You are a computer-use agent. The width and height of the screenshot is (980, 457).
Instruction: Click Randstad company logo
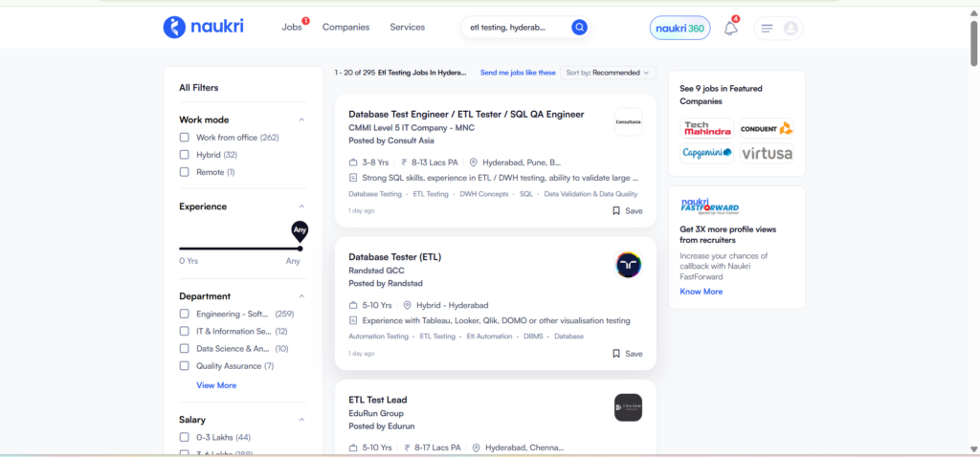(x=628, y=265)
